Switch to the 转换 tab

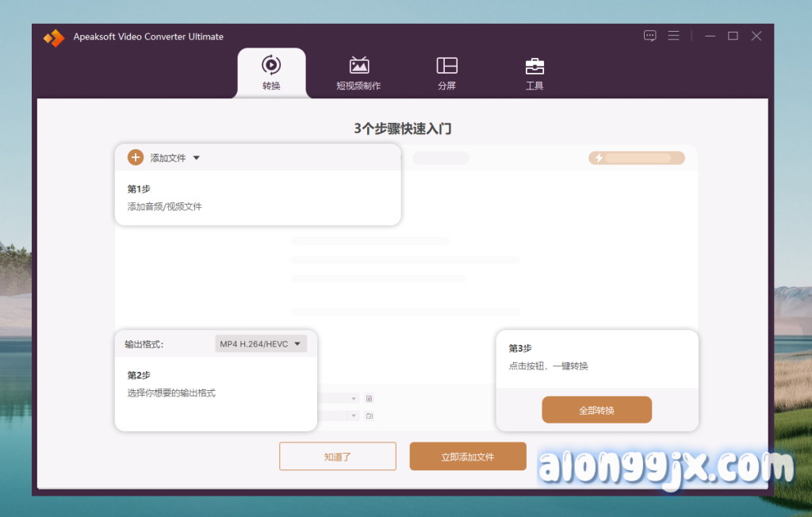[271, 73]
